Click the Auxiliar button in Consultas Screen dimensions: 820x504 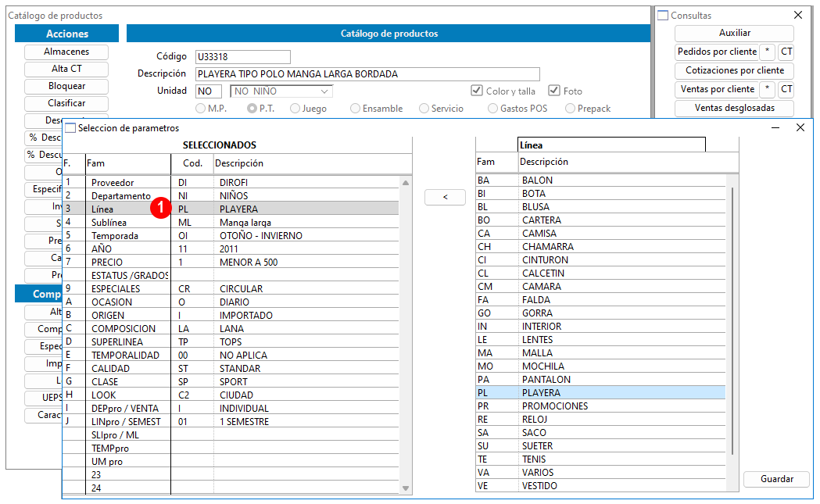point(734,33)
